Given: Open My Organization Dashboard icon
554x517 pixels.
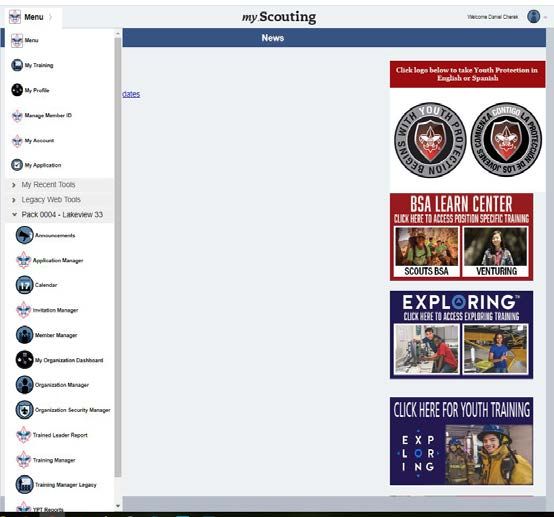Looking at the screenshot, I should [24, 360].
